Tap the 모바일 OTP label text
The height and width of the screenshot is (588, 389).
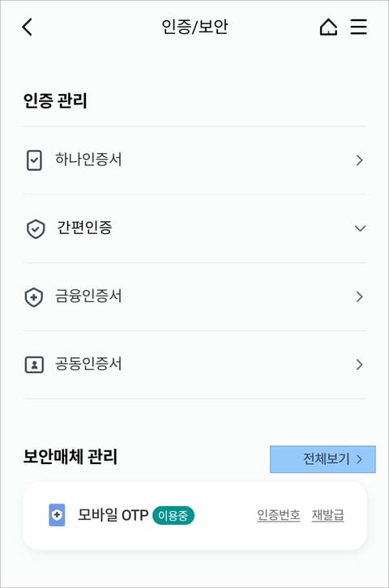(113, 515)
